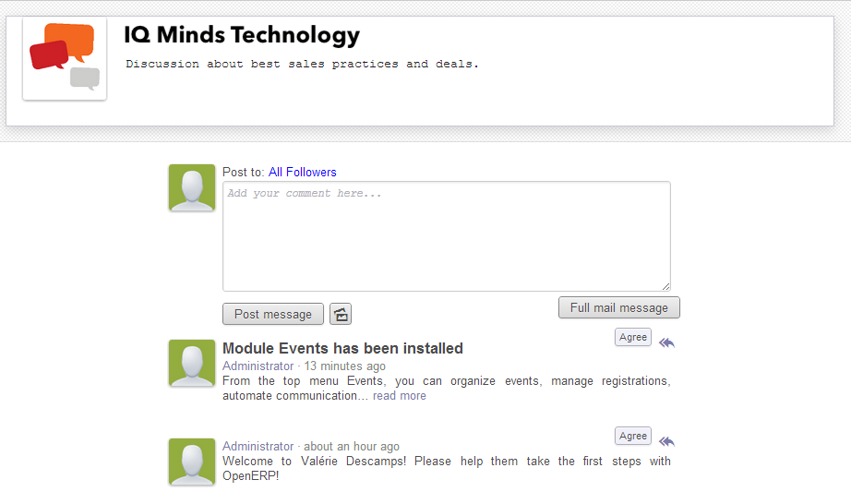This screenshot has height=504, width=851.
Task: Click the user avatar beside the comment box
Action: (x=192, y=187)
